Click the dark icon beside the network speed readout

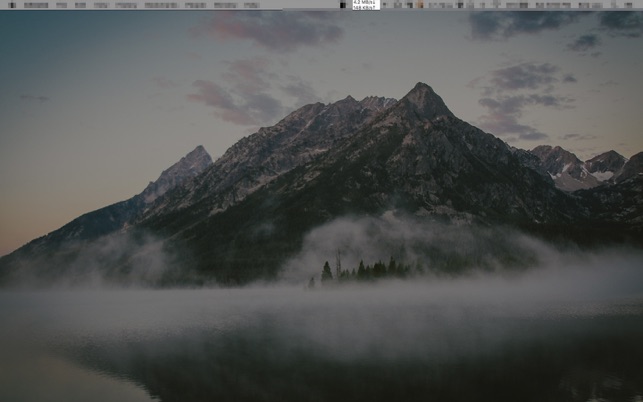click(343, 5)
